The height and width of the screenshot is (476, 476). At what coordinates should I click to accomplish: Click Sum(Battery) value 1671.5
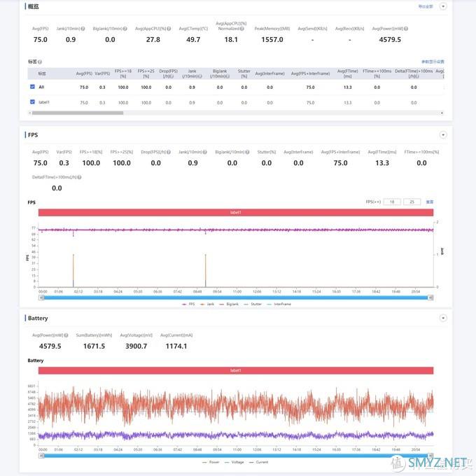pyautogui.click(x=94, y=346)
